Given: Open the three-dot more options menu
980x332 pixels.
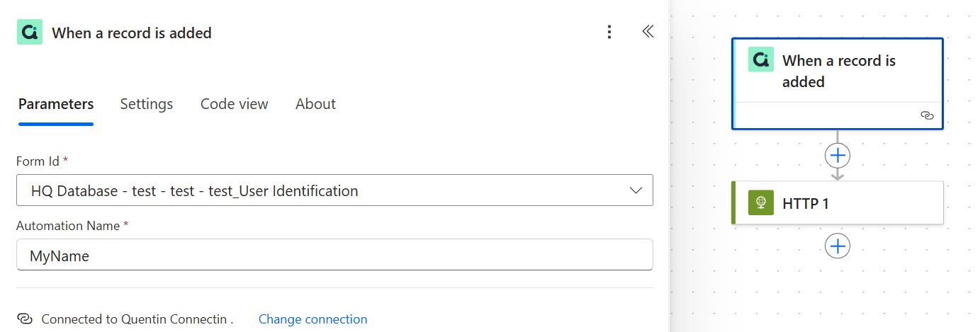Looking at the screenshot, I should point(609,33).
